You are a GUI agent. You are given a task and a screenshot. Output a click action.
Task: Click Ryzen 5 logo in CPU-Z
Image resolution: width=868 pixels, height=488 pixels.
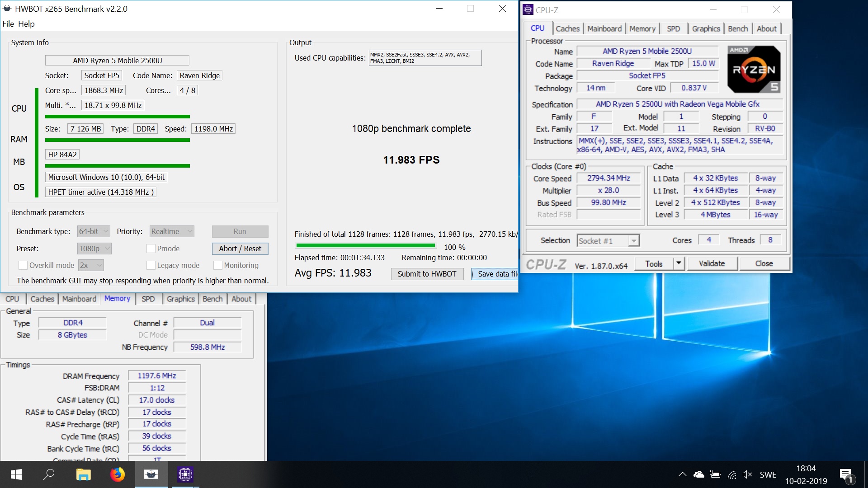tap(754, 69)
